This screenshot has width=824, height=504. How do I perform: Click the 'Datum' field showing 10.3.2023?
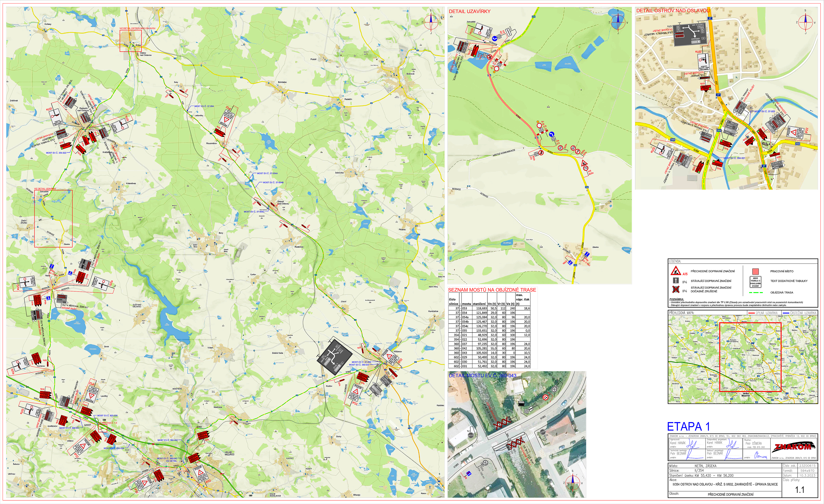[x=807, y=475]
